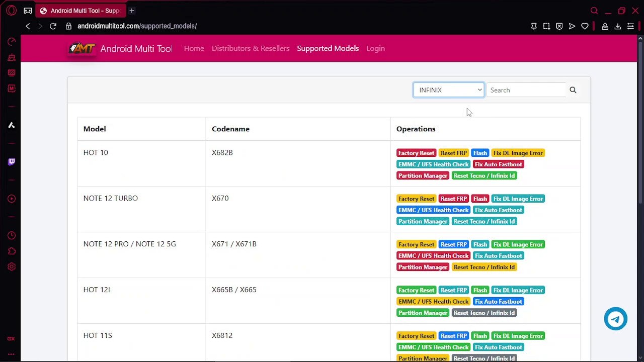Image resolution: width=644 pixels, height=362 pixels.
Task: Click HOT 12I Fix Auto Fastboot badge
Action: coord(498,301)
